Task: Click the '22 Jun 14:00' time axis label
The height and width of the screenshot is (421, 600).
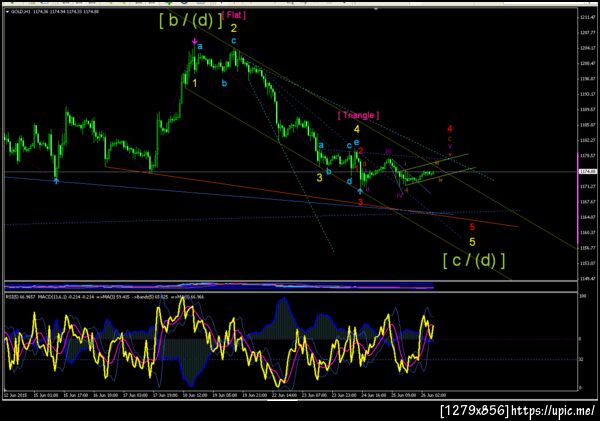Action: pyautogui.click(x=284, y=395)
